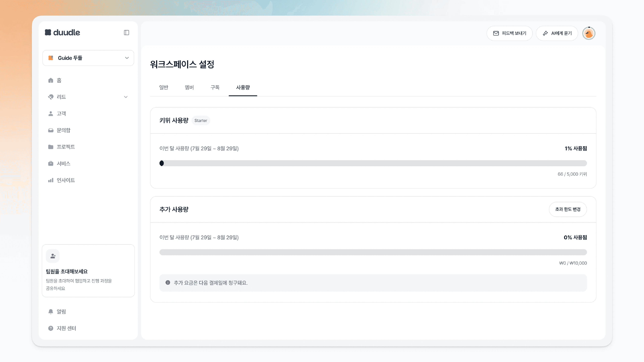Click the add-member icon in invite card

(53, 256)
